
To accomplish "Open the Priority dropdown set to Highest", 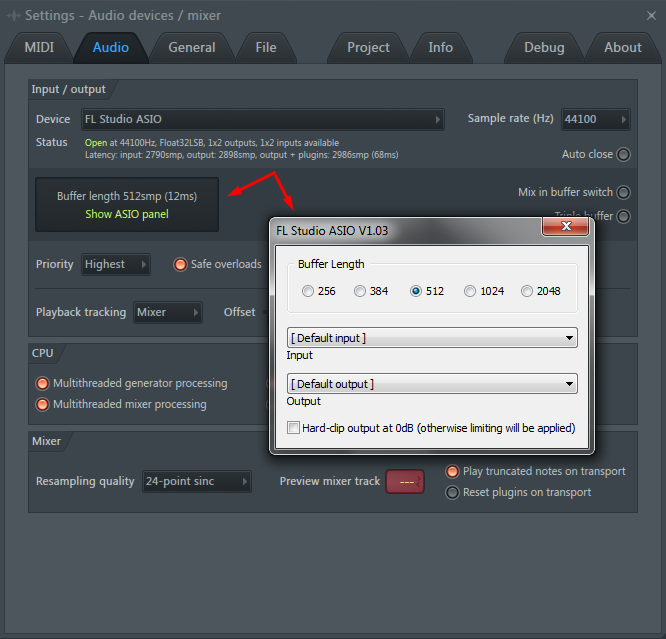I will pyautogui.click(x=116, y=264).
